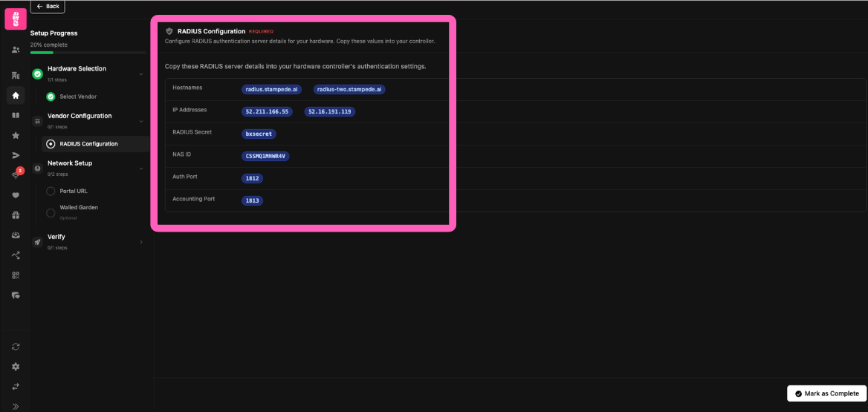This screenshot has width=868, height=412.
Task: Click the QR code icon in sidebar
Action: 16,275
